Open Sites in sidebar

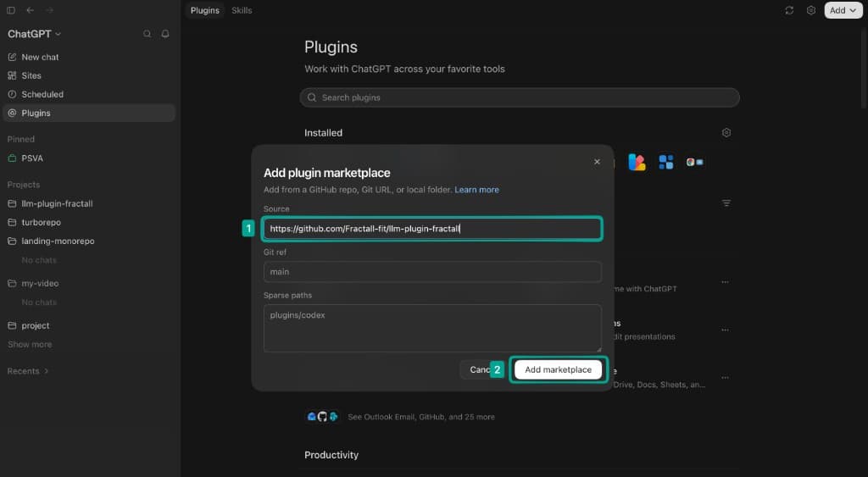tap(88, 75)
